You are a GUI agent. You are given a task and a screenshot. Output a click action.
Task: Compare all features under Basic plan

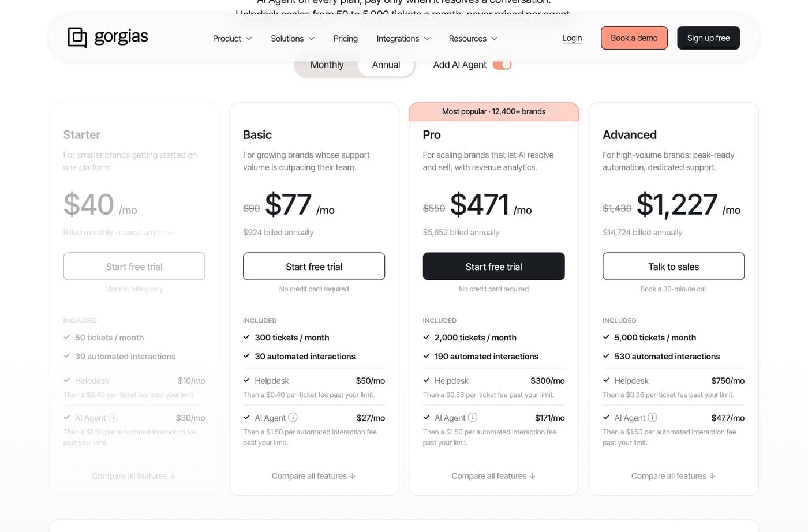point(314,476)
